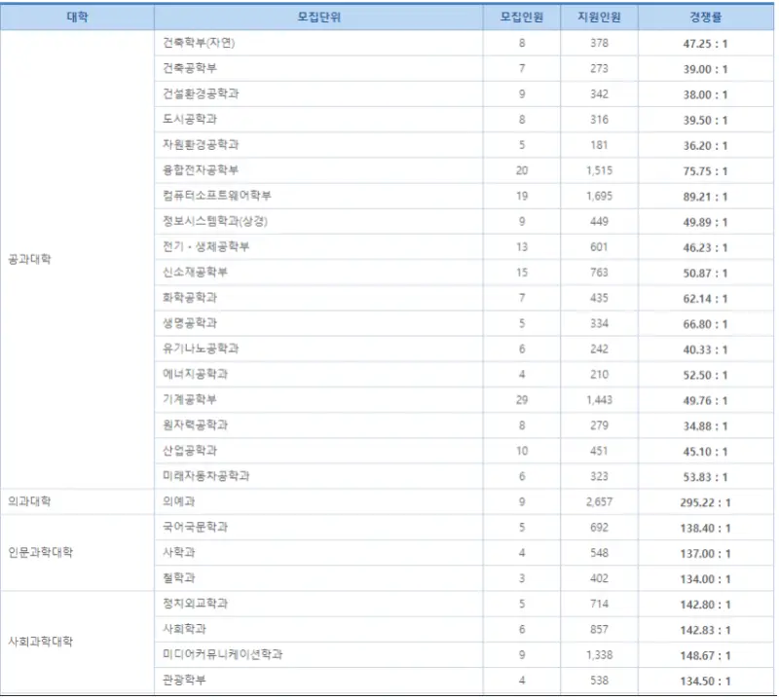The height and width of the screenshot is (700, 779).
Task: Select the 148.67 : 1 competition ratio
Action: [705, 656]
